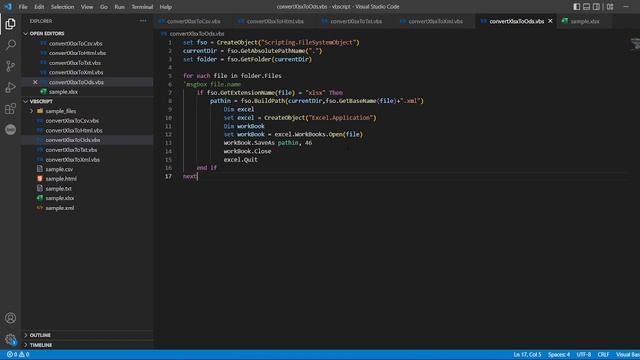640x360 pixels.
Task: Open convertXlsxToXml.vbs in VBSCRIPT folder
Action: (x=72, y=160)
